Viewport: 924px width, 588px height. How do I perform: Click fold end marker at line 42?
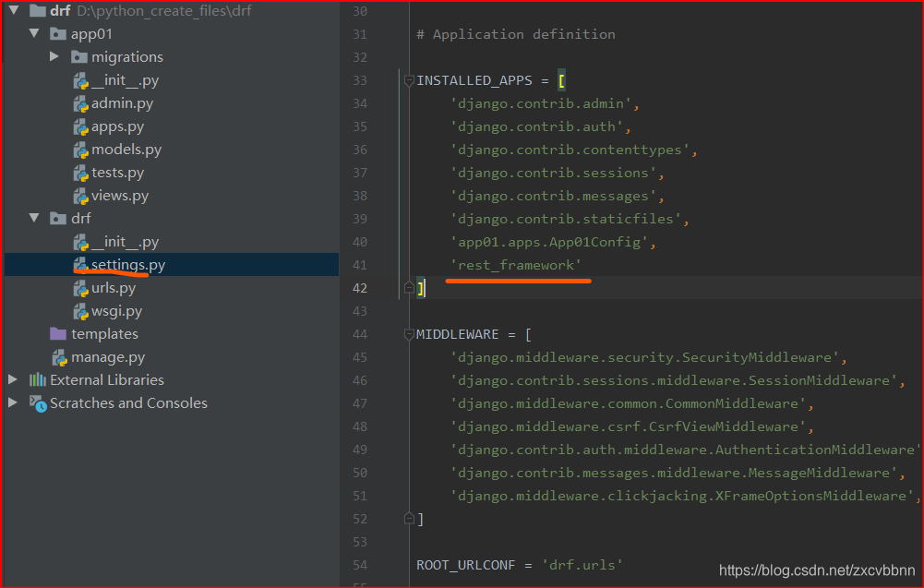coord(409,287)
